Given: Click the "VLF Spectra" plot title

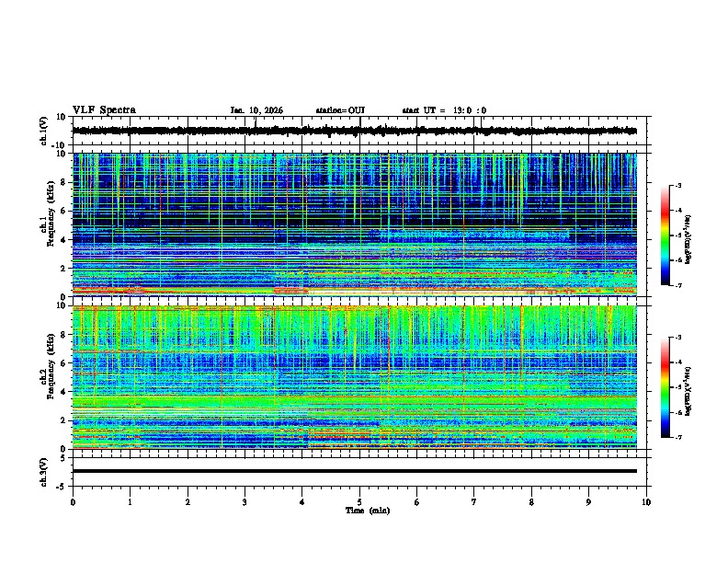Looking at the screenshot, I should (x=104, y=110).
